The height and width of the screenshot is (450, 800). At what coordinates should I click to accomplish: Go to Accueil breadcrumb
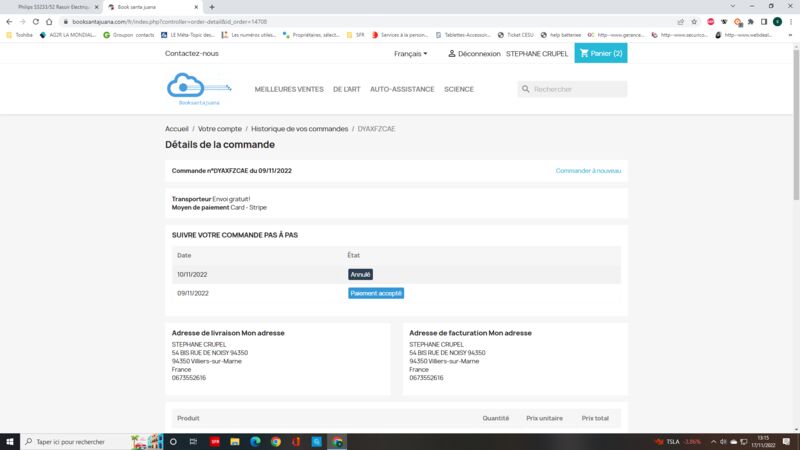[x=177, y=129]
